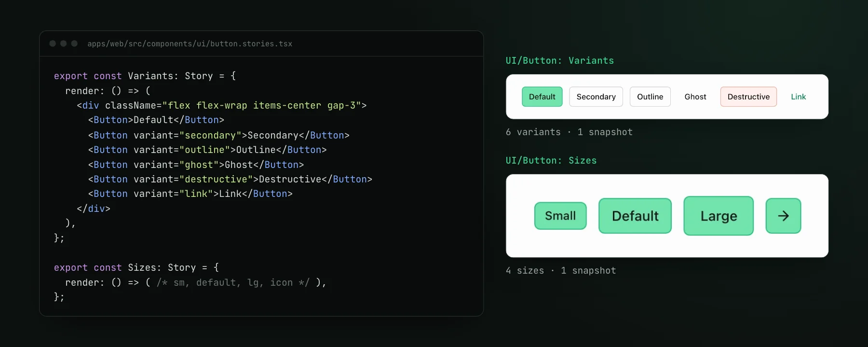Image resolution: width=868 pixels, height=347 pixels.
Task: Click the 'export const Sizes: Story' code line
Action: (x=136, y=267)
